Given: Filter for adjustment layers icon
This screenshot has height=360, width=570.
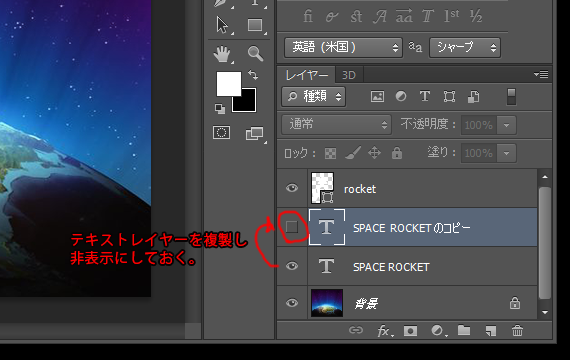Looking at the screenshot, I should (401, 96).
